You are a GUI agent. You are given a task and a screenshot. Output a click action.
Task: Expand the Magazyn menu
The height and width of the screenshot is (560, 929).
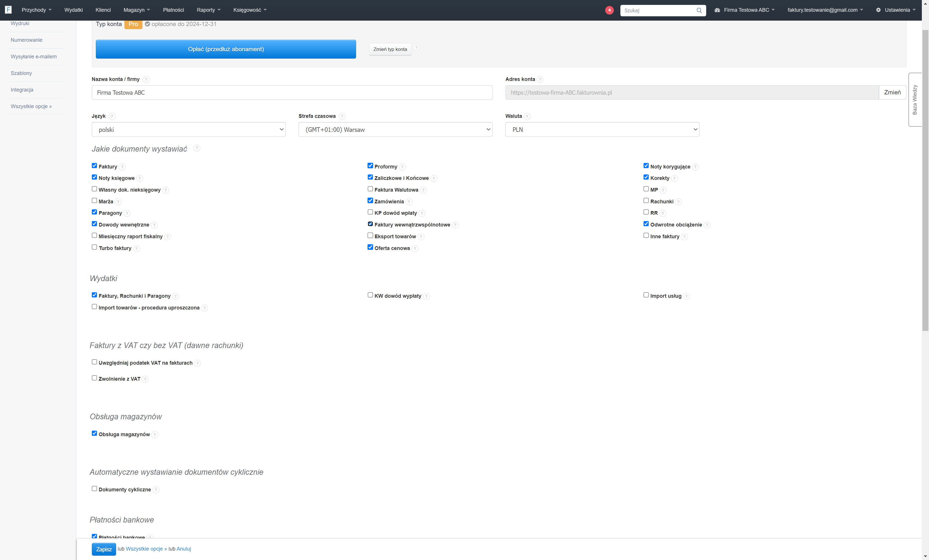point(136,10)
